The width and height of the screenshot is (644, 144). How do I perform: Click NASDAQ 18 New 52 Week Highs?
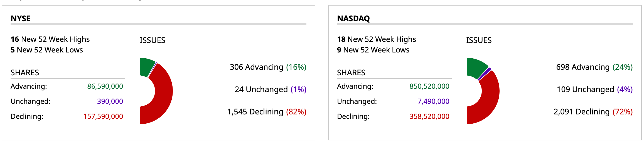pos(376,39)
